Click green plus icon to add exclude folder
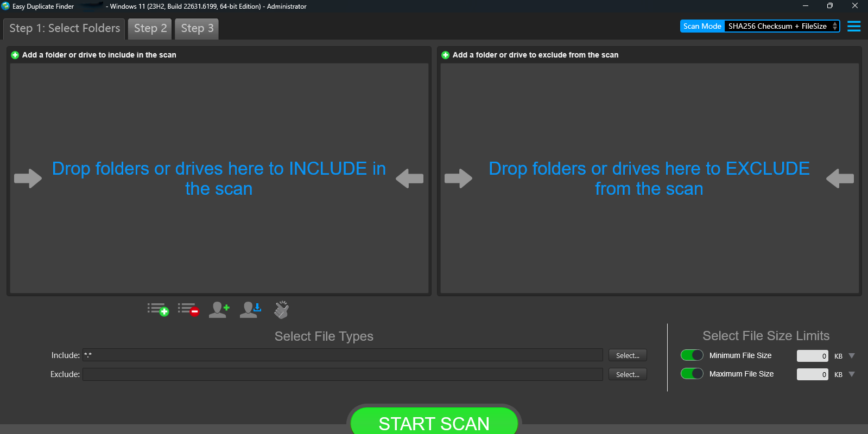 [446, 55]
